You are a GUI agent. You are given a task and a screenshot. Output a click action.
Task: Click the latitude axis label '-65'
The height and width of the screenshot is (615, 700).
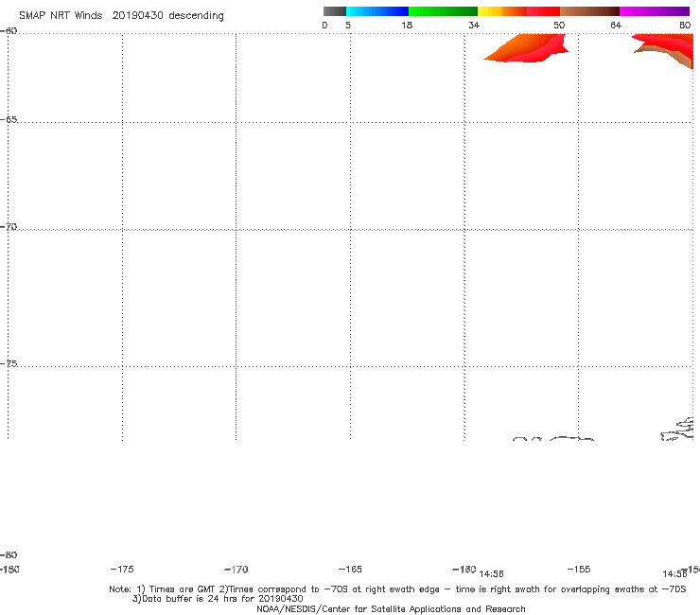tap(9, 120)
